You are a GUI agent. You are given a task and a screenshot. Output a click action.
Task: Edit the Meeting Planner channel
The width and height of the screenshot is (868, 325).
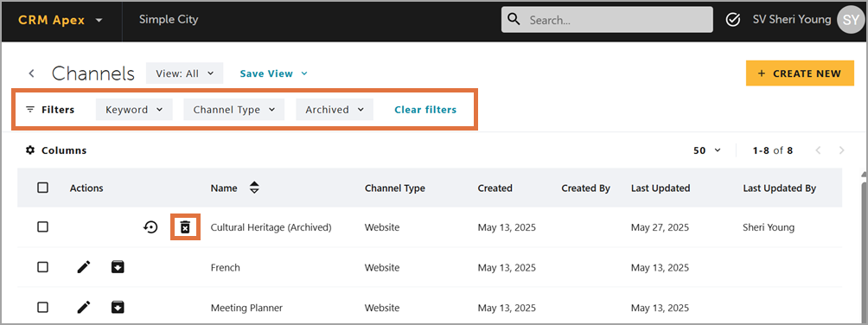tap(83, 308)
